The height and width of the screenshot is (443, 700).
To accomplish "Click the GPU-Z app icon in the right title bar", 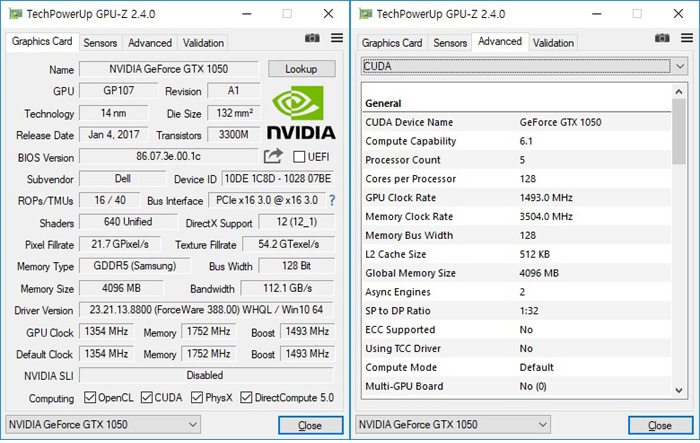I will pos(366,14).
